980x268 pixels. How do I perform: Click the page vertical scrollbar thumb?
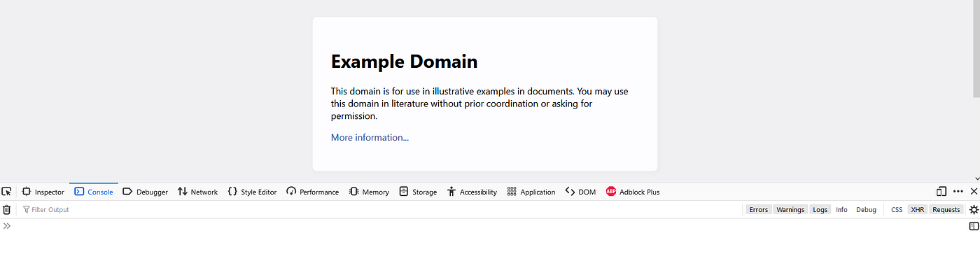[x=976, y=49]
